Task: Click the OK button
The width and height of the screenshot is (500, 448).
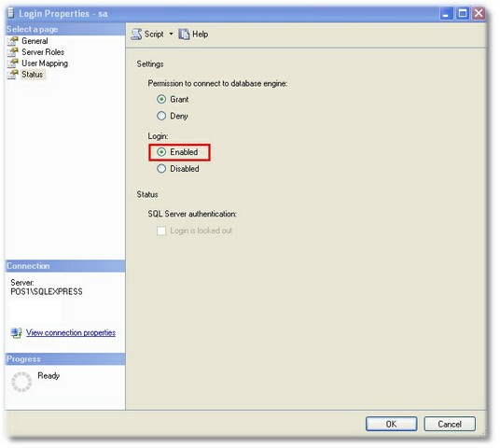Action: 391,424
